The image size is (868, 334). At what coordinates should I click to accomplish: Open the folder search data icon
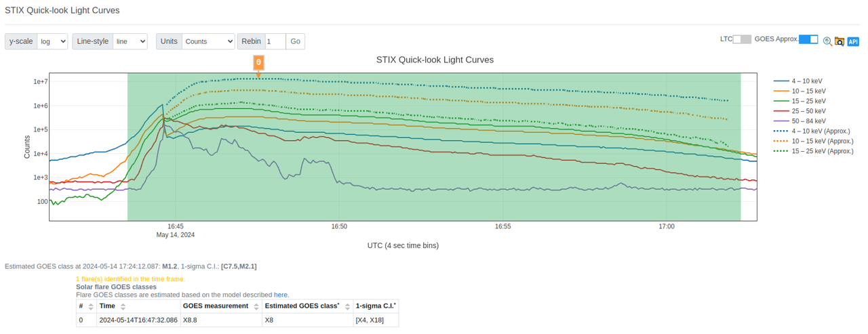click(840, 41)
